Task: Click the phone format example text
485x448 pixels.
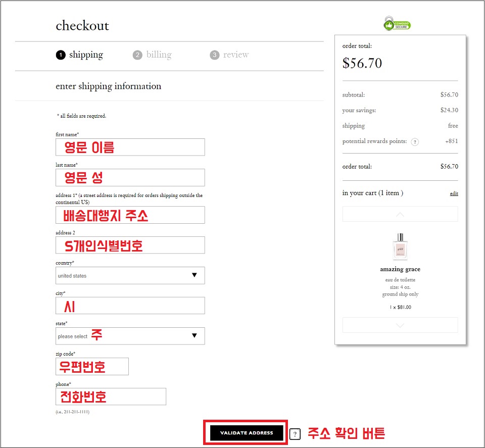Action: [x=73, y=412]
